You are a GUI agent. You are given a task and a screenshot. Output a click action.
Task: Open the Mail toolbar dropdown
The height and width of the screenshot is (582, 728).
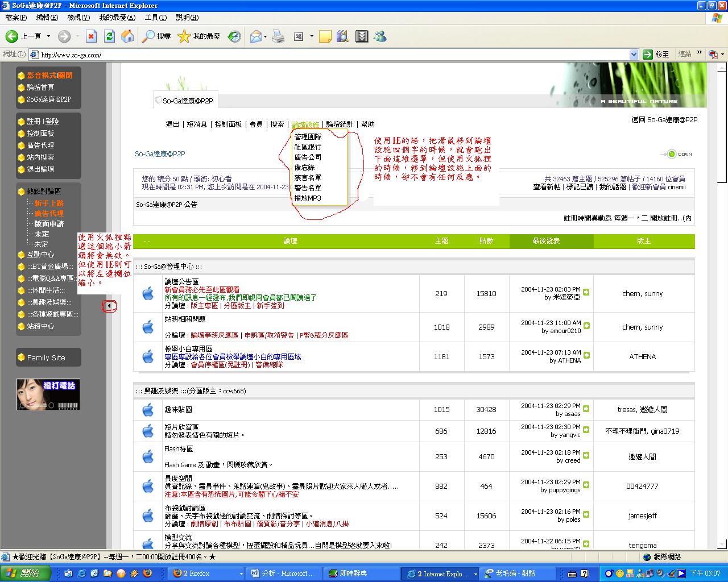pos(265,37)
